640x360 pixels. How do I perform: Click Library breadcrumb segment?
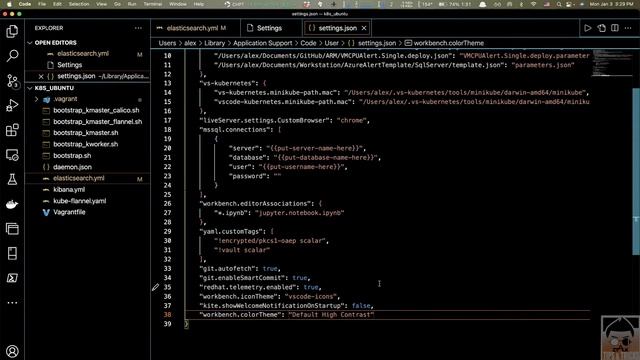[214, 43]
